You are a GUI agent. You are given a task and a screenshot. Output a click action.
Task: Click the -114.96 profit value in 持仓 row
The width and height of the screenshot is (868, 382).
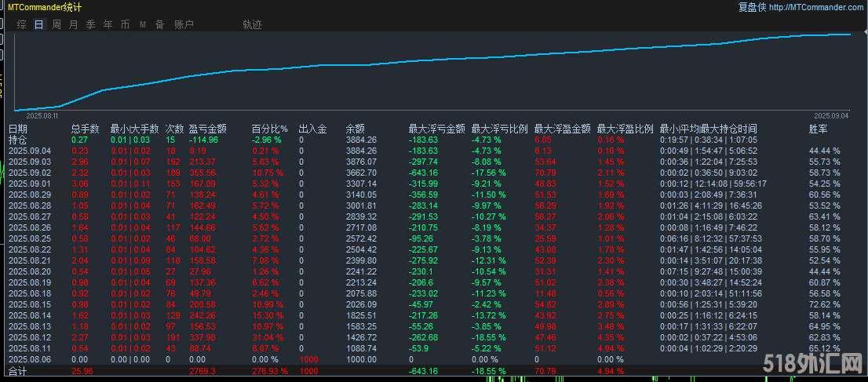(204, 140)
